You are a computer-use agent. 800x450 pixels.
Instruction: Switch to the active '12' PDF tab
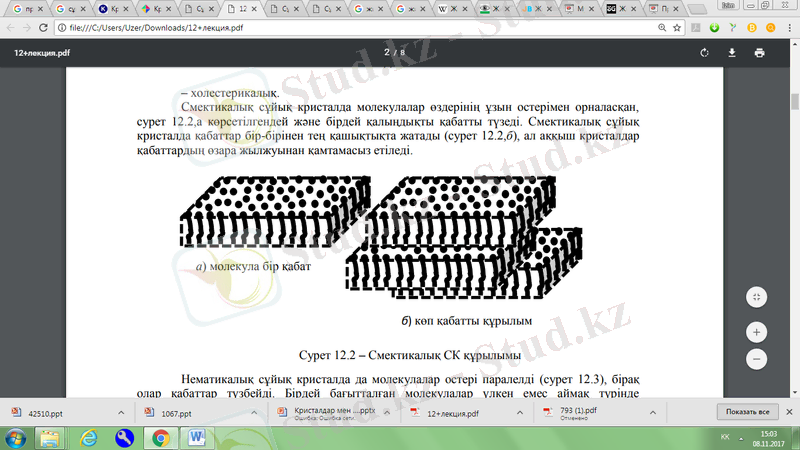(x=242, y=9)
